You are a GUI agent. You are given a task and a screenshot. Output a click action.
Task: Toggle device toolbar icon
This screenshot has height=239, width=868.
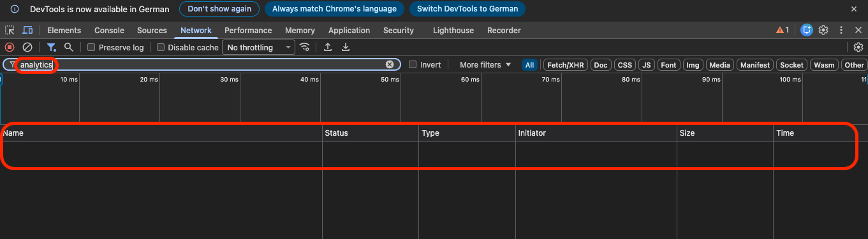coord(27,30)
